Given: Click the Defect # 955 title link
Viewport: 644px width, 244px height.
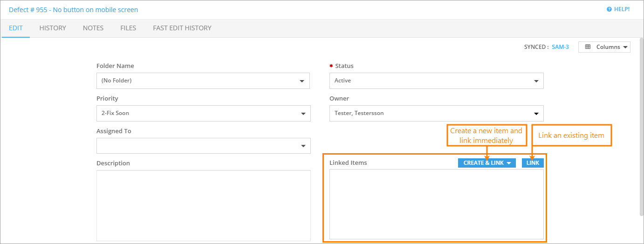Looking at the screenshot, I should [x=73, y=9].
